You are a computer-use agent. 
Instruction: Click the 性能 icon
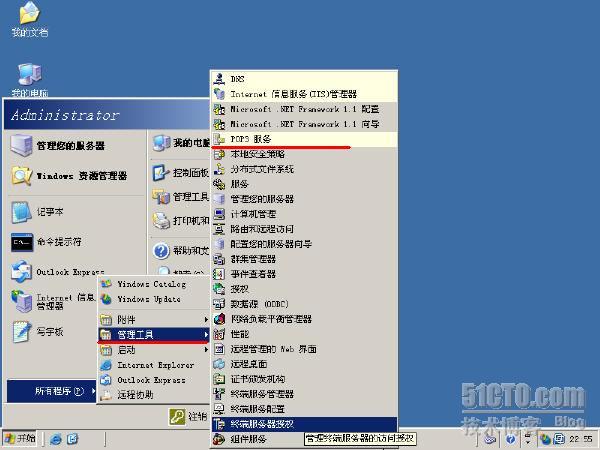point(219,334)
